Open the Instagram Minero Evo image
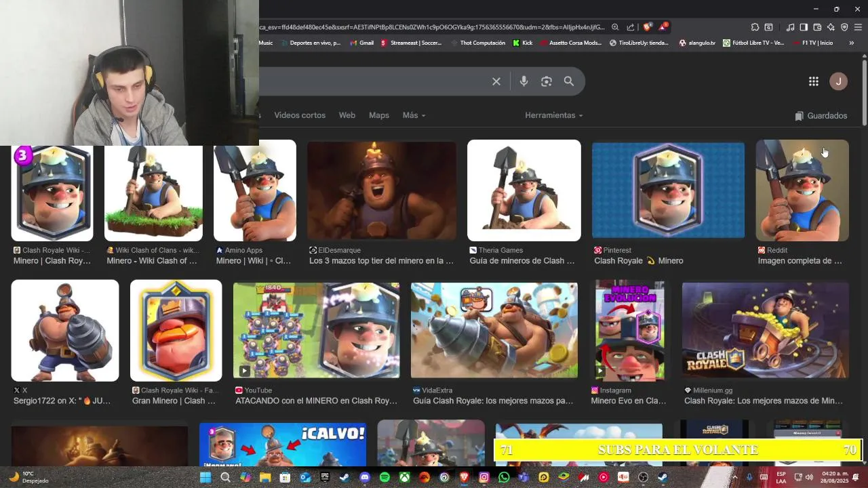 click(630, 331)
